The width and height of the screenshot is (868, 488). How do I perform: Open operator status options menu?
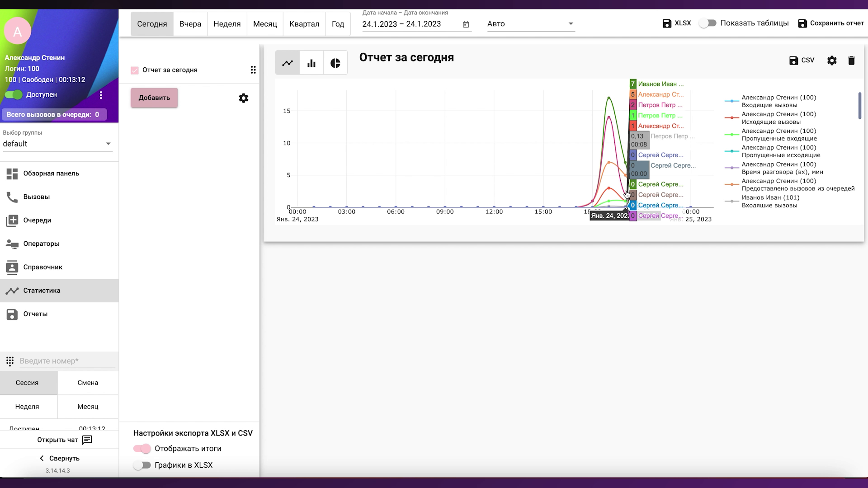coord(101,95)
